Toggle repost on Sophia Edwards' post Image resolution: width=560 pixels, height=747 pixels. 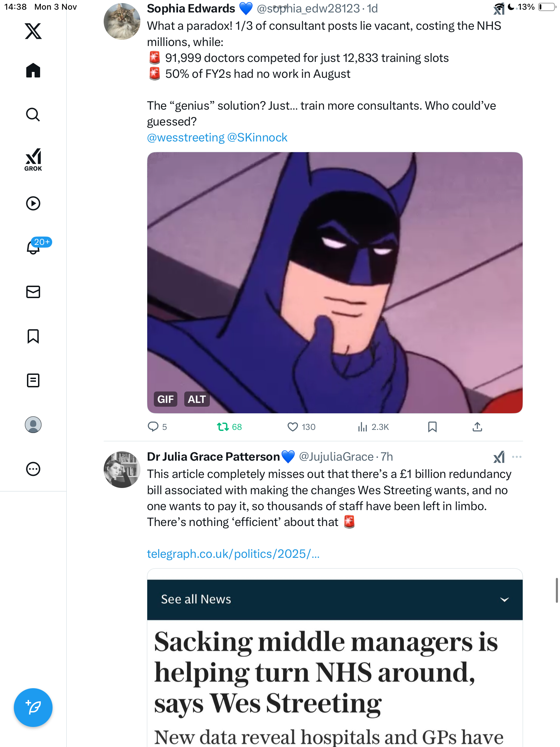click(x=223, y=427)
